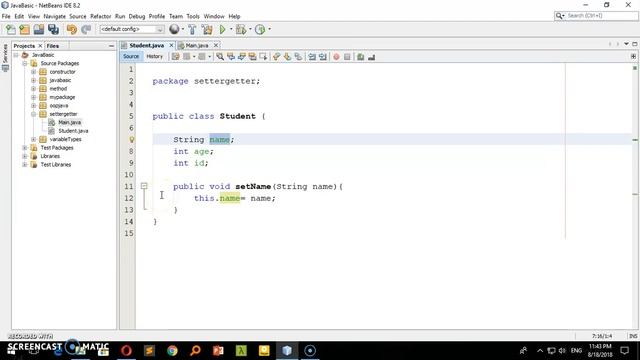This screenshot has width=640, height=360.
Task: Select the Source view button
Action: click(131, 56)
